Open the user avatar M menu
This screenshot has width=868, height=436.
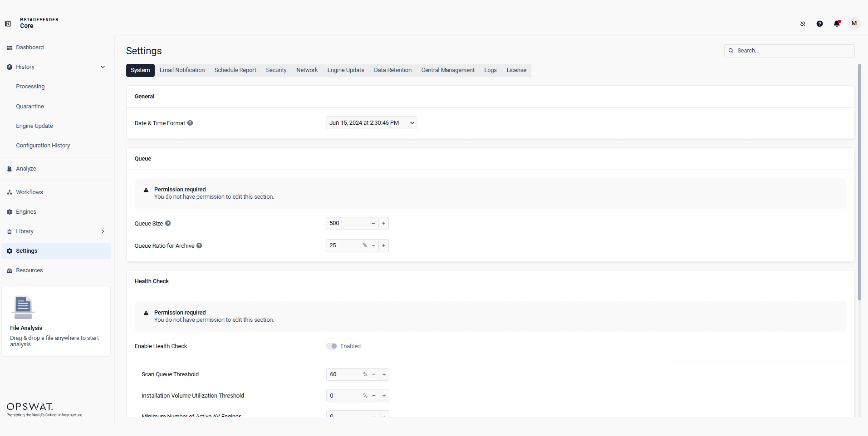pos(854,24)
